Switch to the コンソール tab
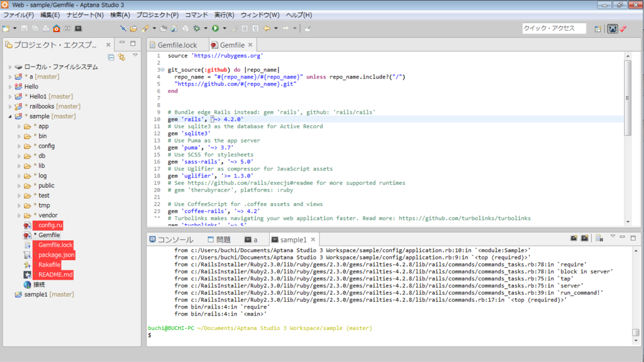The image size is (644, 362). pos(172,239)
